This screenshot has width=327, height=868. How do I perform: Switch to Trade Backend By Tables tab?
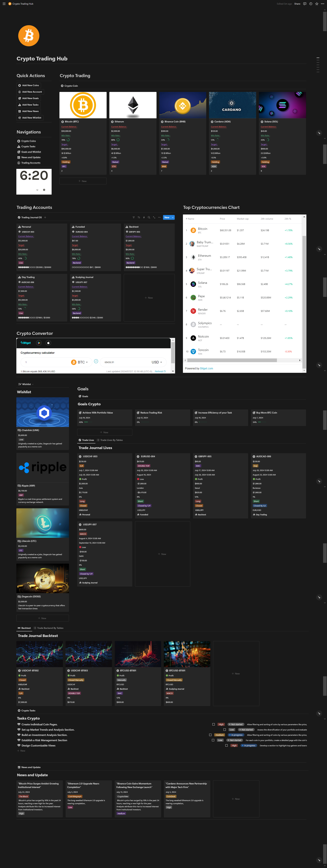[x=49, y=628]
